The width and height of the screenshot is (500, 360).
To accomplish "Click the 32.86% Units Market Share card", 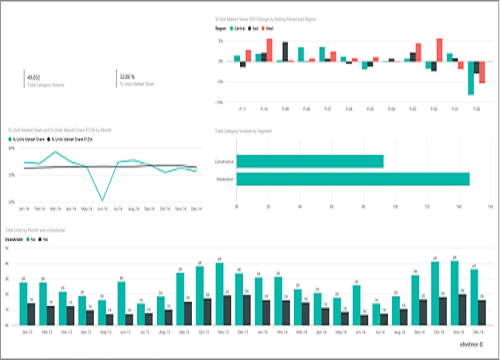I will (137, 80).
